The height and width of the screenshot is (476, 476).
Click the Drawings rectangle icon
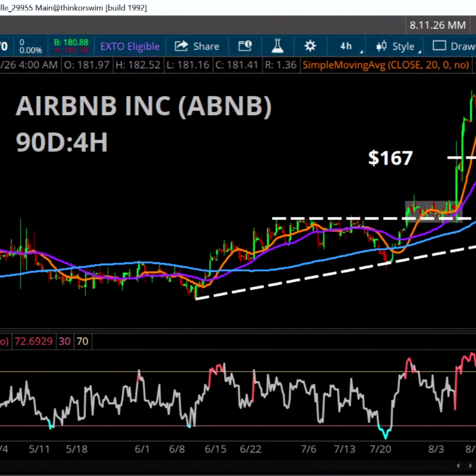[x=439, y=46]
